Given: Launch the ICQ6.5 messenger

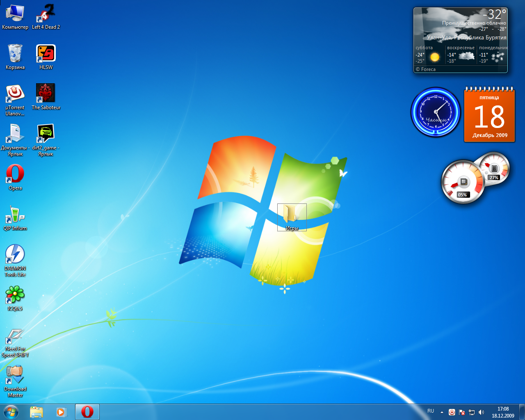Looking at the screenshot, I should click(x=15, y=293).
